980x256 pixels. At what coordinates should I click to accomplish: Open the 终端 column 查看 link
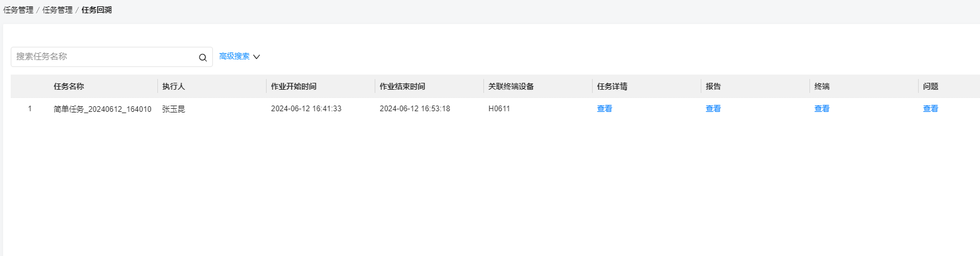click(x=822, y=109)
